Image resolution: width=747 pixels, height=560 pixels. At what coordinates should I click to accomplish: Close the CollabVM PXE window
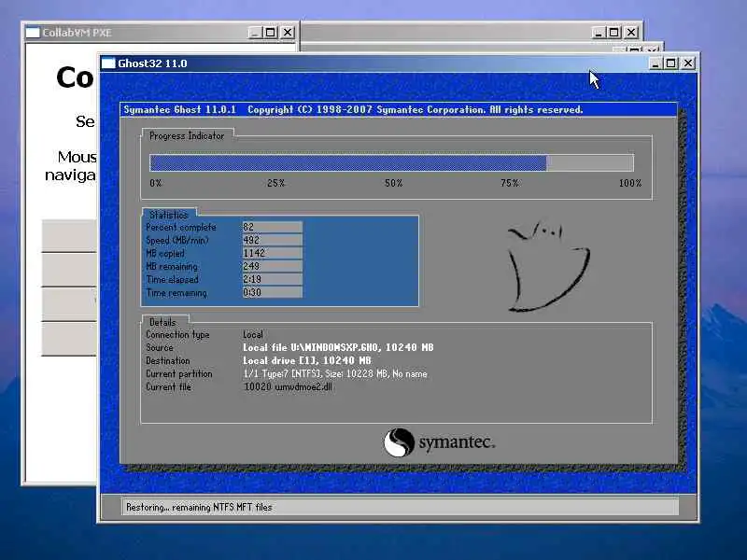click(x=288, y=33)
